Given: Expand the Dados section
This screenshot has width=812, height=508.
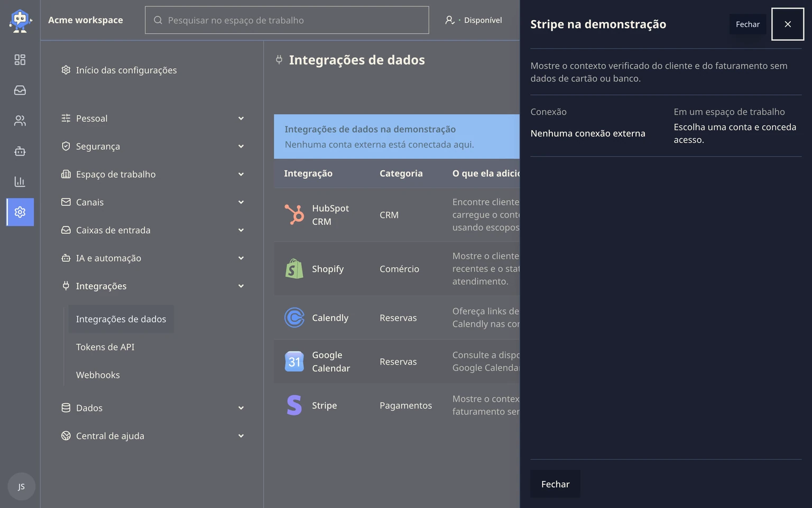Looking at the screenshot, I should (x=153, y=408).
